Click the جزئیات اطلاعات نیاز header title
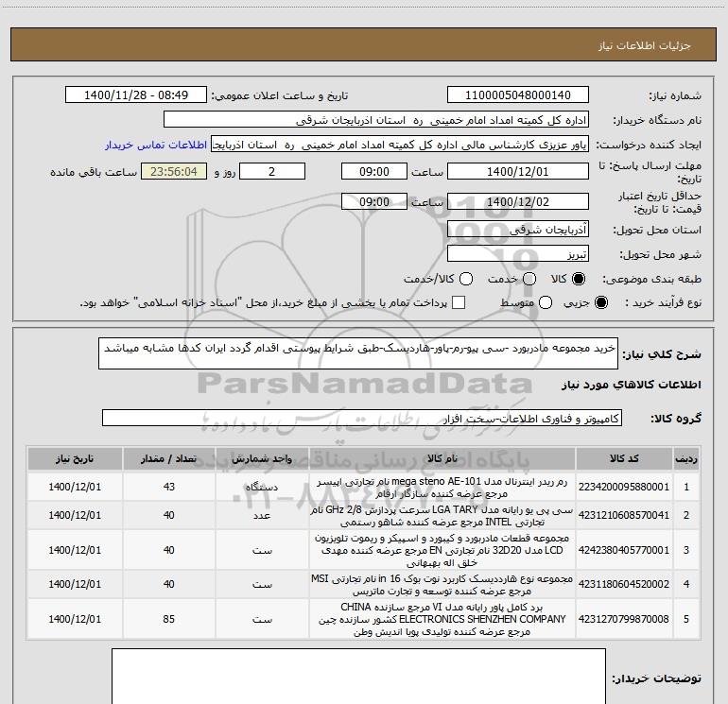The height and width of the screenshot is (704, 728). 645,45
